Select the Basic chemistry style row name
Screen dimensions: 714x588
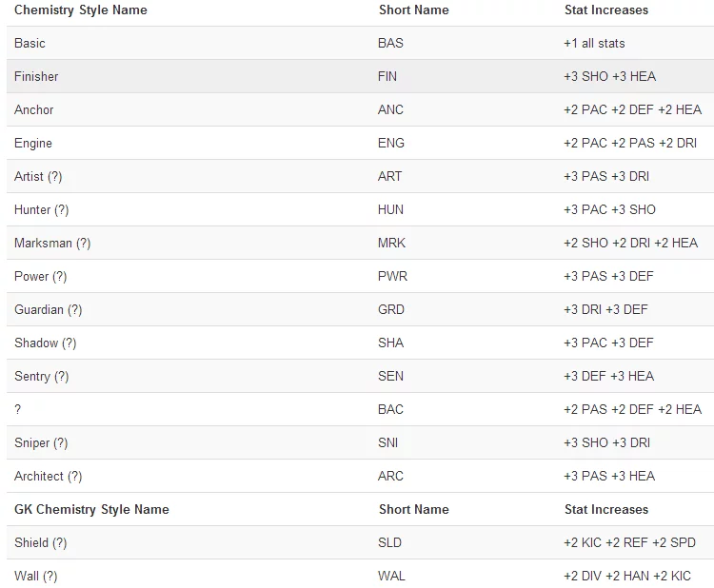pyautogui.click(x=30, y=43)
